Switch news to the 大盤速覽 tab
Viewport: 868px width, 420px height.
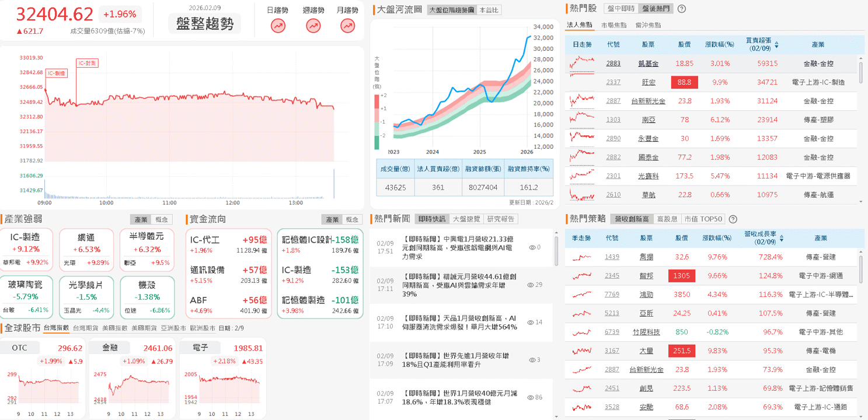(467, 219)
